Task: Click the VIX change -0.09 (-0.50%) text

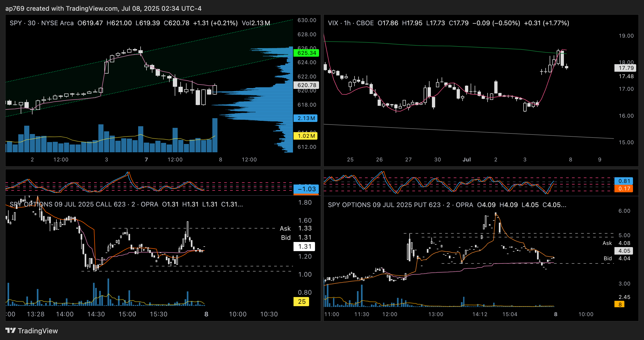Action: coord(496,23)
